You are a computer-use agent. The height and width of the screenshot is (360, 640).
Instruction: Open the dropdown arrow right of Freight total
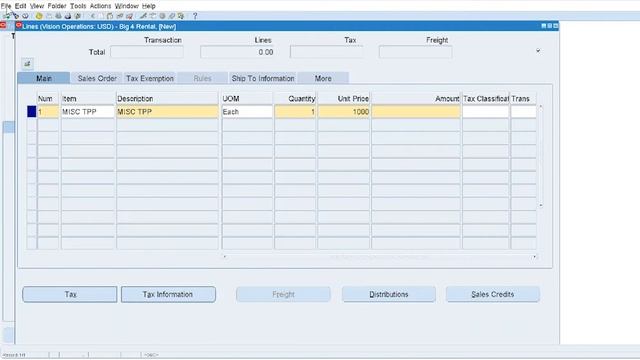(x=538, y=51)
